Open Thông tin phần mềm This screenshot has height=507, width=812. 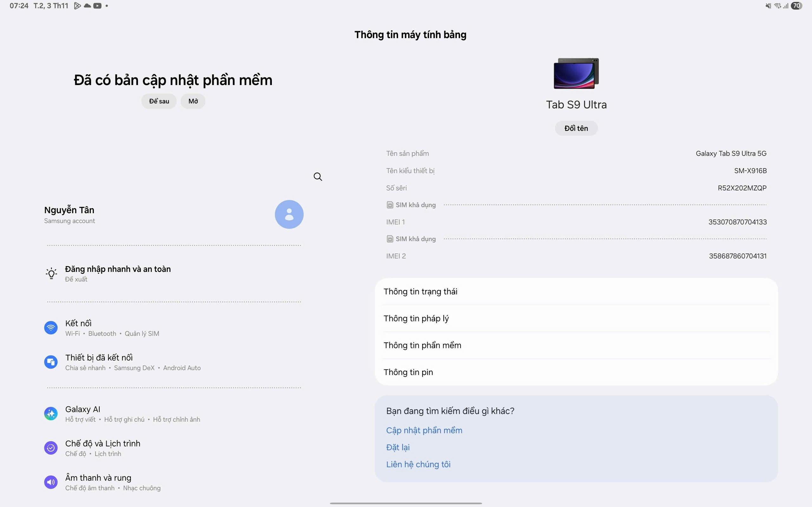422,346
